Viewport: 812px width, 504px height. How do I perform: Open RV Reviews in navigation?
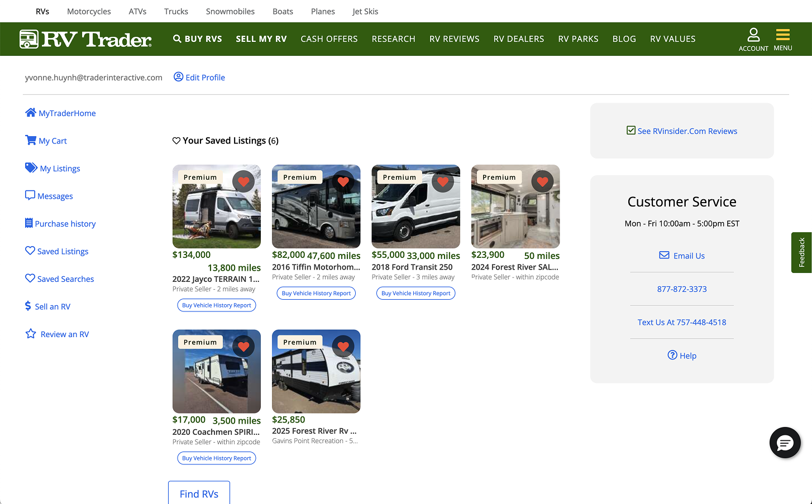[x=455, y=39]
